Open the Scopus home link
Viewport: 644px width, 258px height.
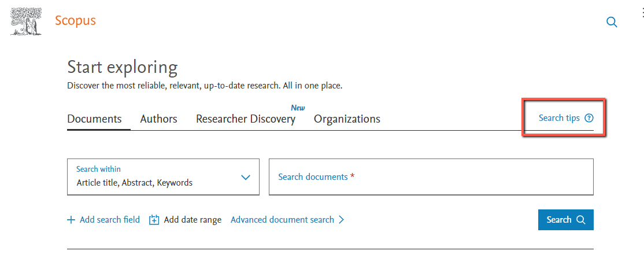[75, 20]
